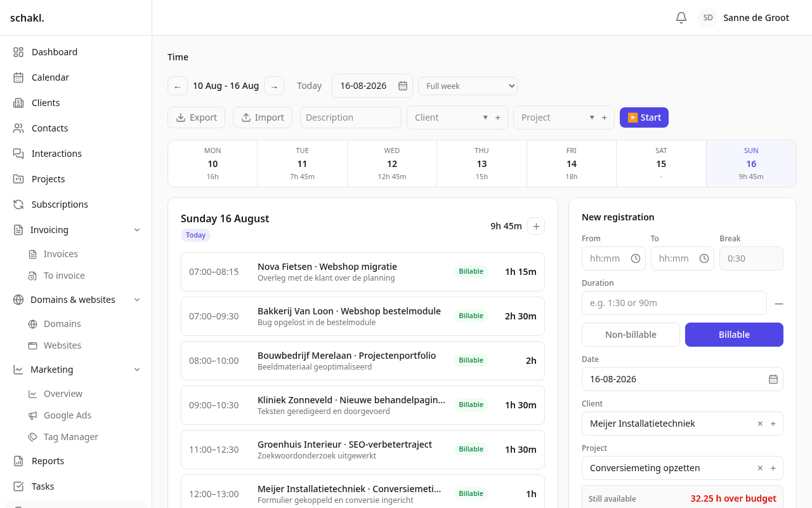Start the timer

644,117
